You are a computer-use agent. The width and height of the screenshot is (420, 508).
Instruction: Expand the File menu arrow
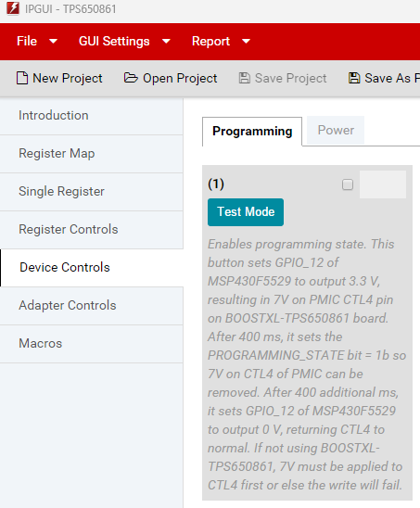click(x=53, y=41)
